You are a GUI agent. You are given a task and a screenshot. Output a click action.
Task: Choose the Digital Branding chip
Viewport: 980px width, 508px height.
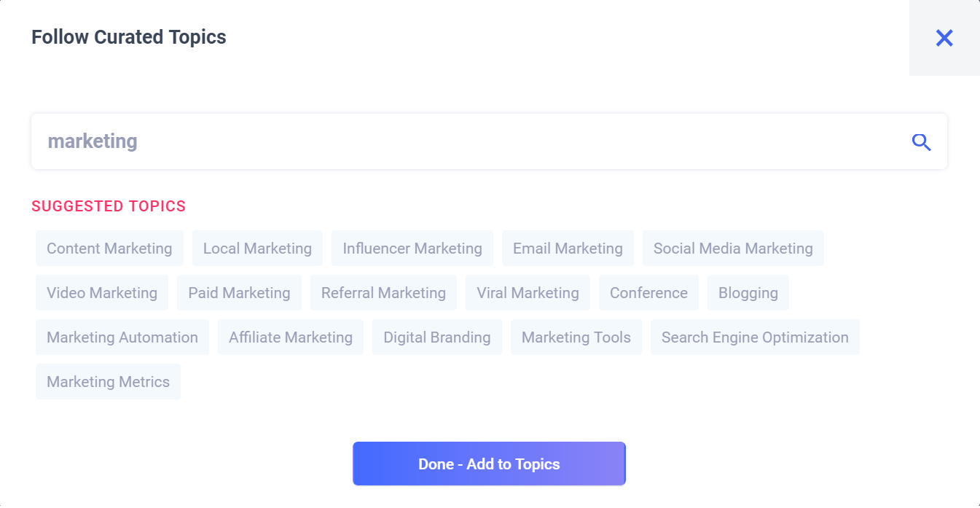coord(437,337)
